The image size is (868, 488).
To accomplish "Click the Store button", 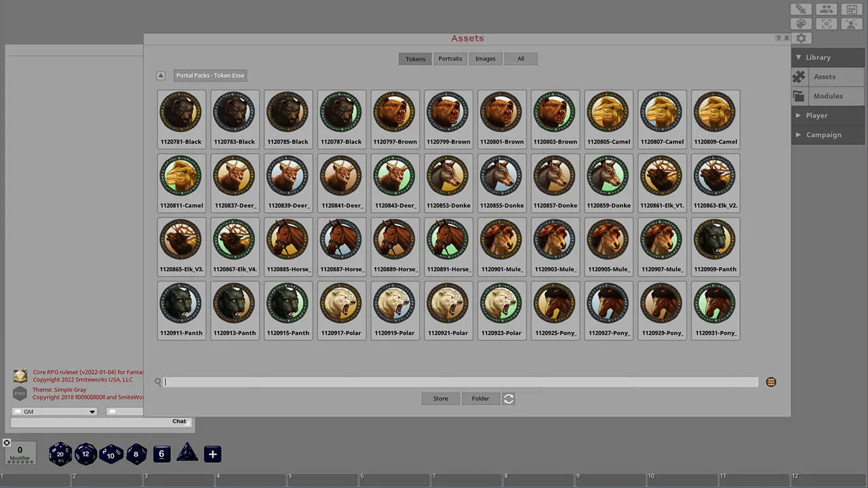I will [441, 399].
